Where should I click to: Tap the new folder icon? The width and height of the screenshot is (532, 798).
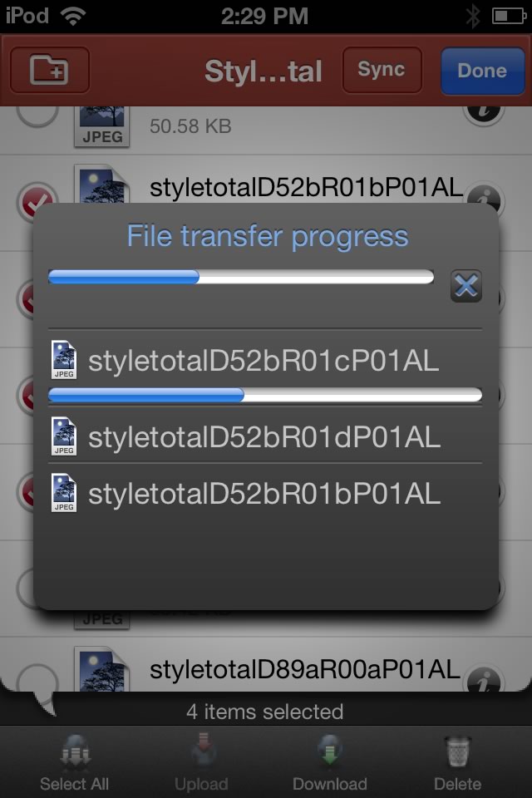click(49, 70)
